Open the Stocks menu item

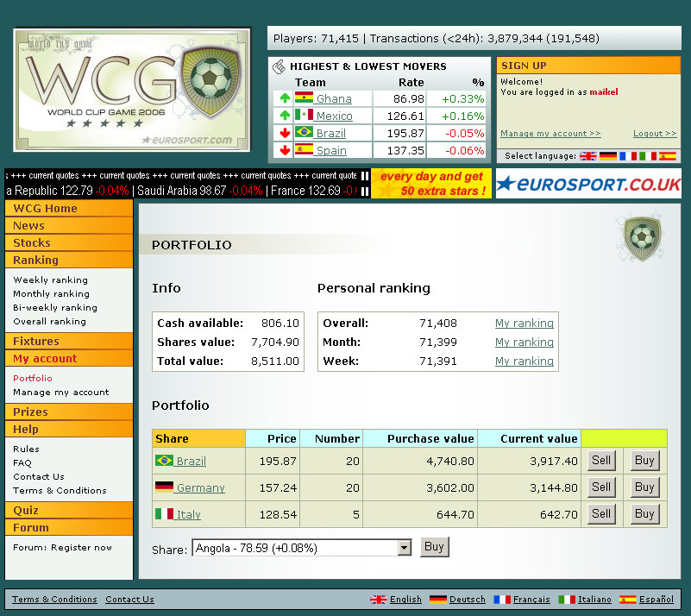(x=69, y=242)
